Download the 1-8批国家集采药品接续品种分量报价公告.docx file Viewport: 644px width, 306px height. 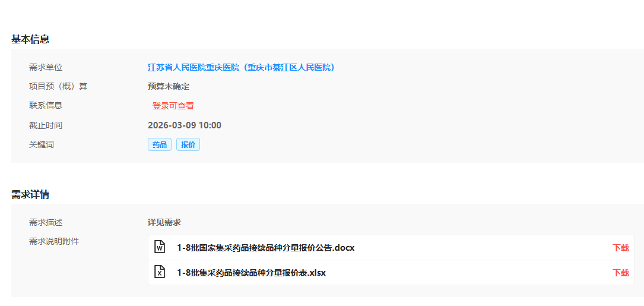(x=620, y=248)
